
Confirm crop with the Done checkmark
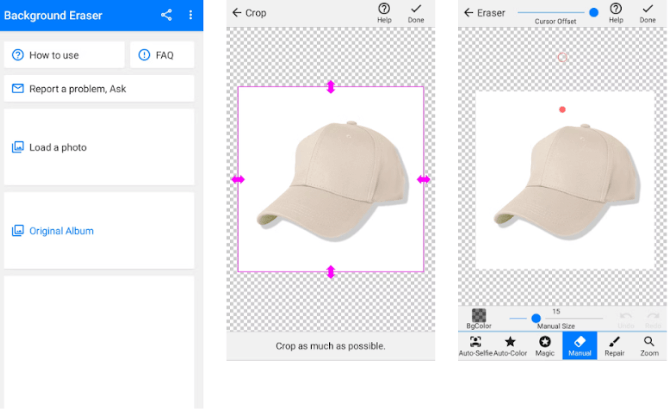415,12
